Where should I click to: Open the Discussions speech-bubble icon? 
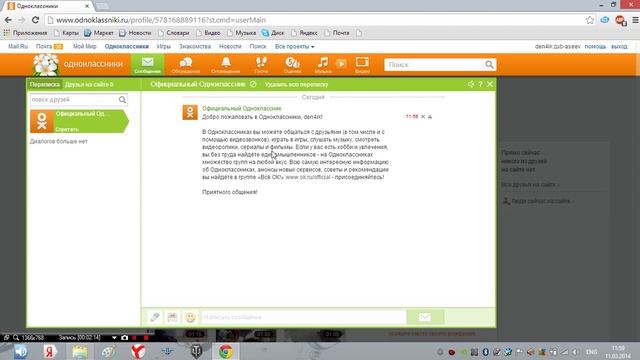[186, 64]
